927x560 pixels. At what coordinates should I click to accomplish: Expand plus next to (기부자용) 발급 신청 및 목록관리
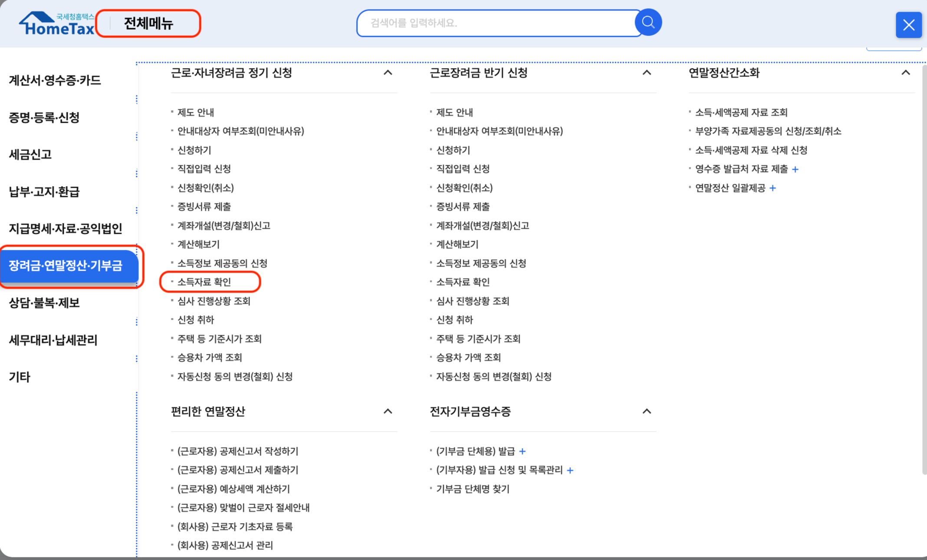[570, 470]
